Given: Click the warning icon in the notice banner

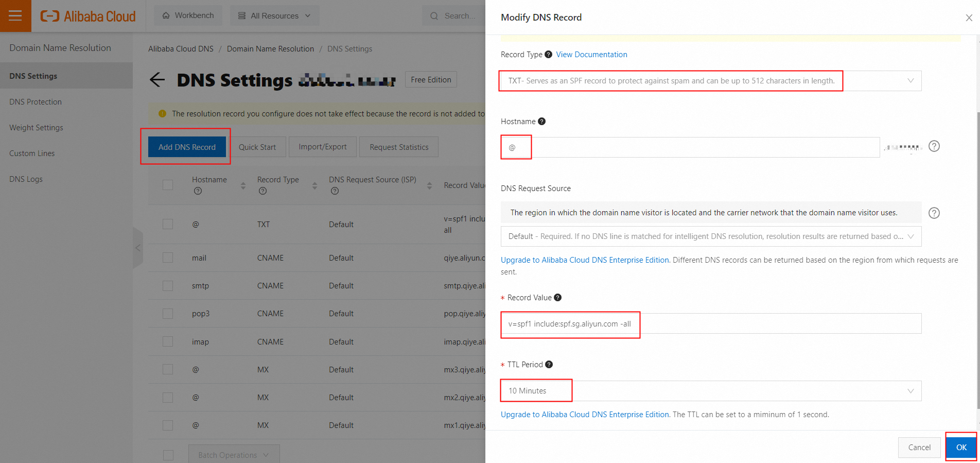Looking at the screenshot, I should pos(162,113).
